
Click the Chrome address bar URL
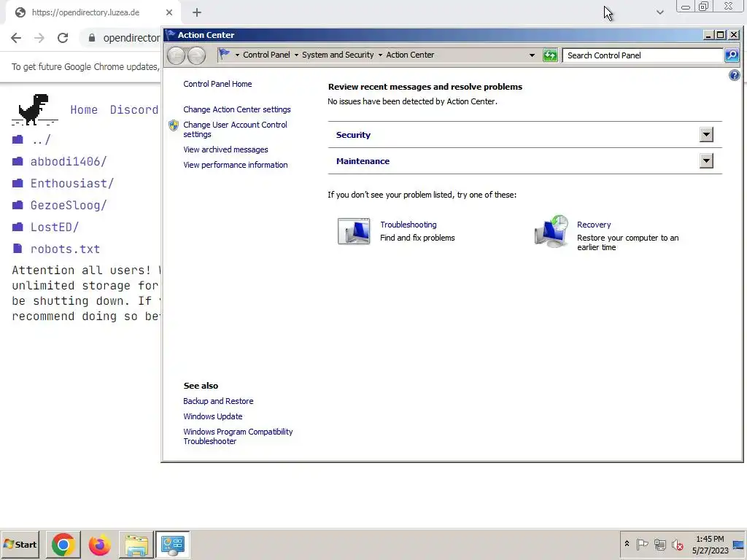[x=131, y=38]
